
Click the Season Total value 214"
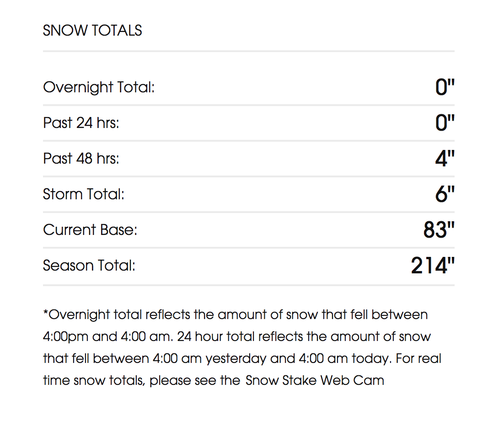click(433, 266)
